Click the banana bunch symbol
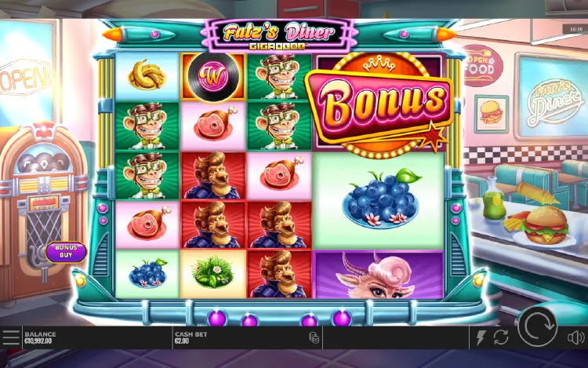 click(147, 76)
